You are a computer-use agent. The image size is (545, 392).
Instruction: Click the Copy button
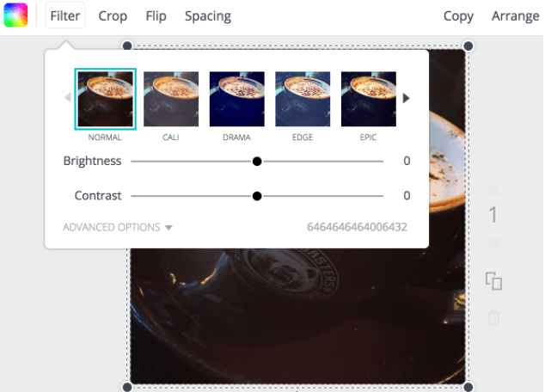coord(458,16)
